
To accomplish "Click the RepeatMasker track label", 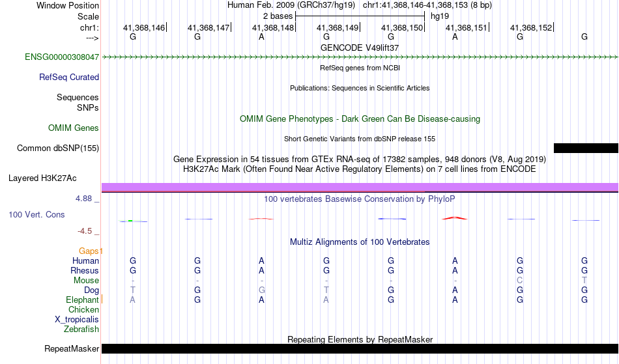I will pyautogui.click(x=72, y=348).
